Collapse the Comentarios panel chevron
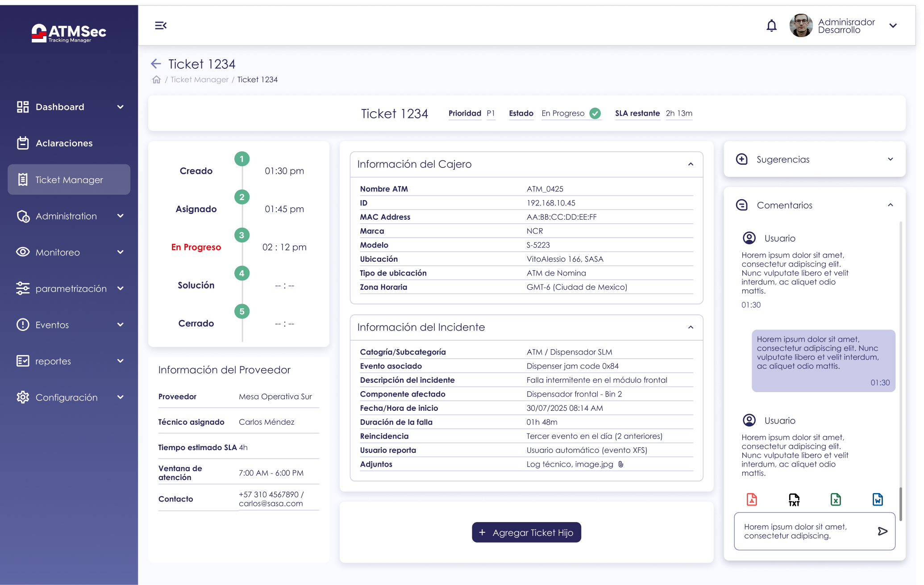Screen dimensions: 924x585 click(x=890, y=205)
